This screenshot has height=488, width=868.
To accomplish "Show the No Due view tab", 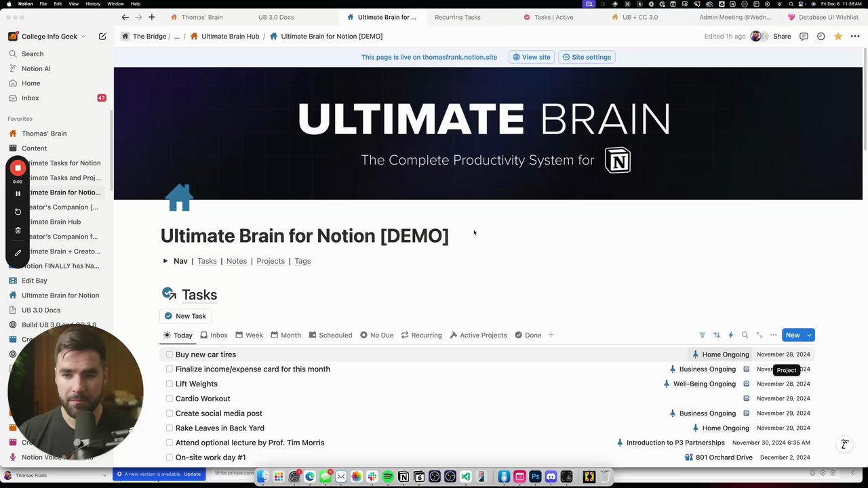I will 376,335.
